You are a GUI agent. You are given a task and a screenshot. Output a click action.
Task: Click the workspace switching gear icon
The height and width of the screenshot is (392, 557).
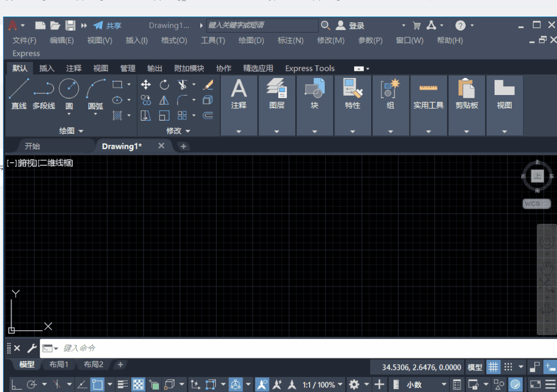point(354,385)
